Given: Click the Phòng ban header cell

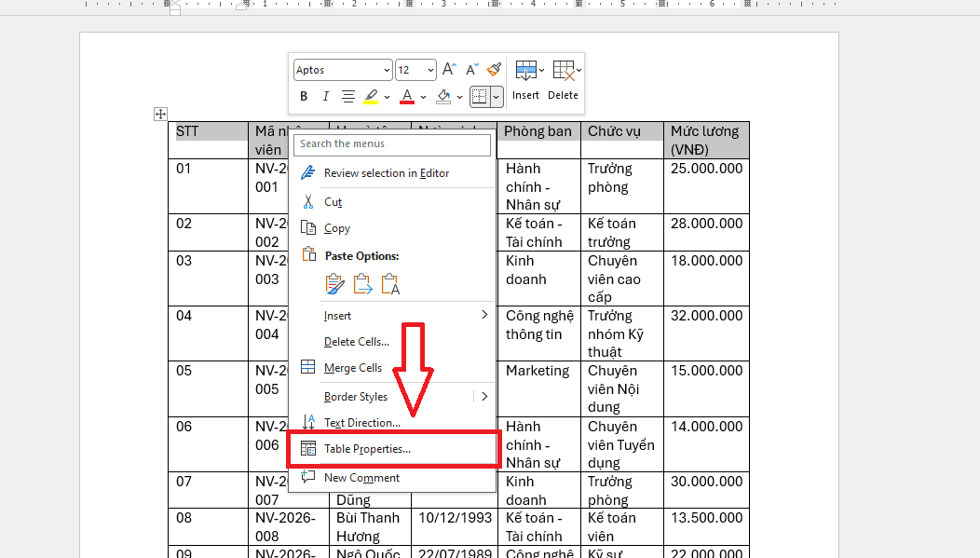Looking at the screenshot, I should click(538, 140).
